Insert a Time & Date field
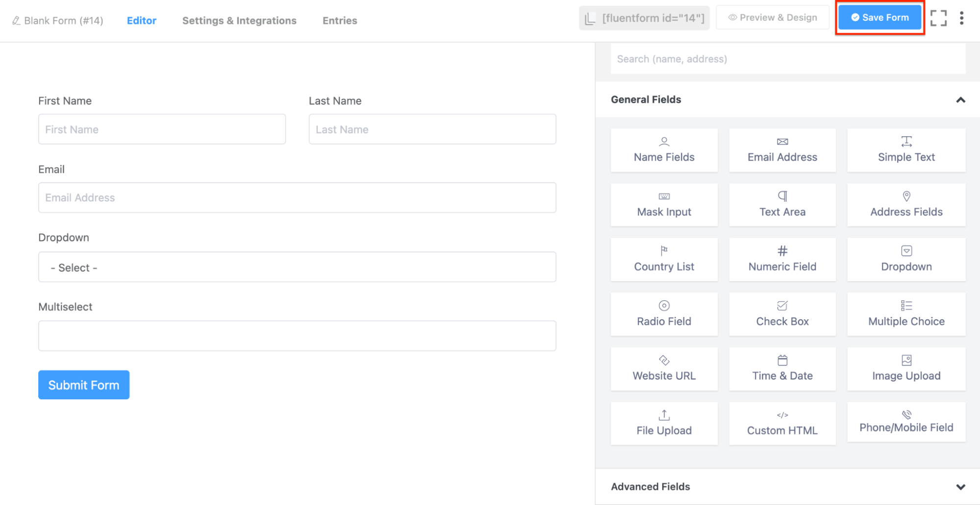Viewport: 980px width, 505px height. pyautogui.click(x=782, y=369)
